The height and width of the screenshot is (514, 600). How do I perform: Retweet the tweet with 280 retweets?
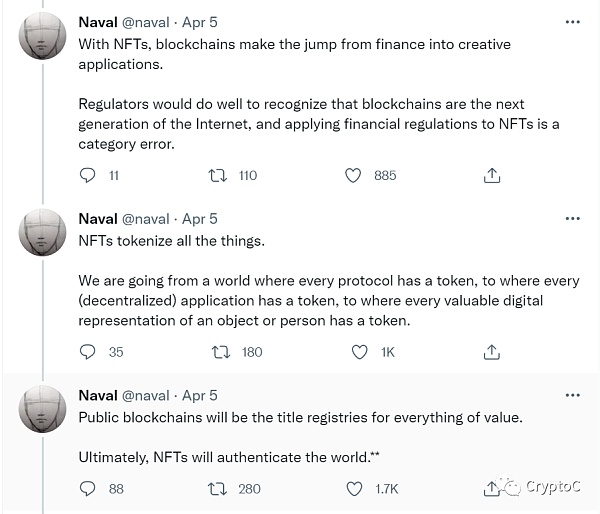(217, 488)
